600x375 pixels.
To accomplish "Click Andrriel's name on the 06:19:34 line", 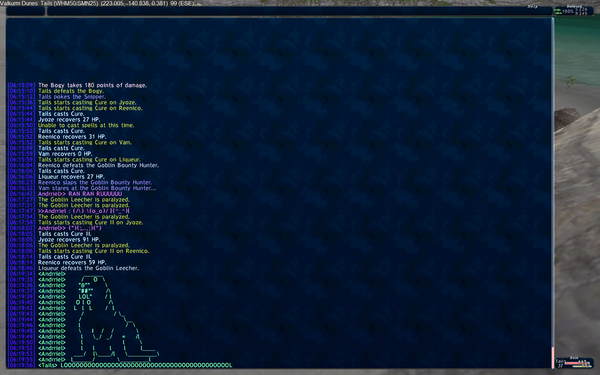I will click(52, 274).
